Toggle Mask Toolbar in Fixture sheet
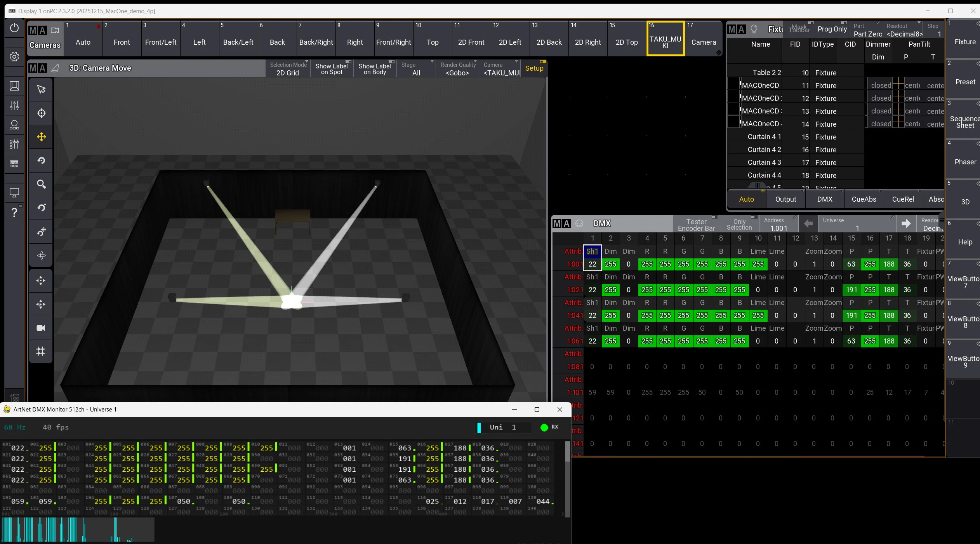Image resolution: width=980 pixels, height=544 pixels. pyautogui.click(x=799, y=29)
